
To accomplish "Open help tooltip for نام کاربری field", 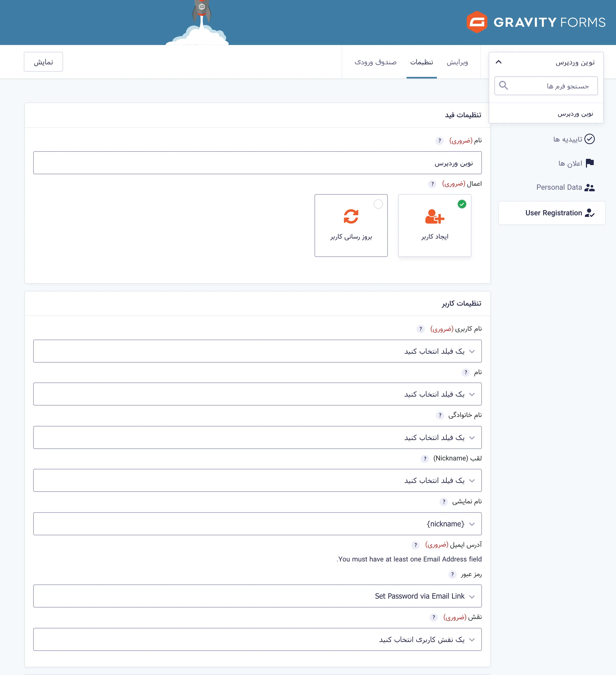I will [x=421, y=329].
